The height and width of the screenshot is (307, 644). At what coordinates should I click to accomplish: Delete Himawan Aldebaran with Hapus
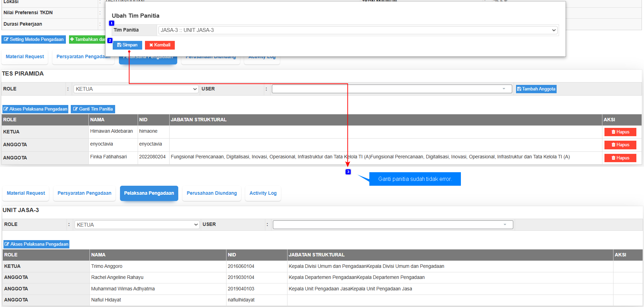(x=620, y=132)
